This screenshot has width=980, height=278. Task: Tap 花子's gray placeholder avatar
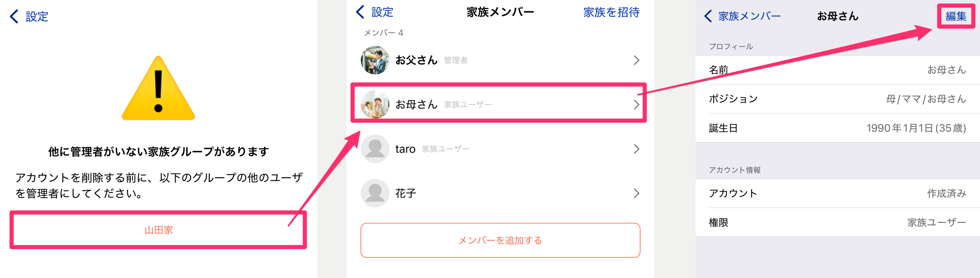coord(375,193)
